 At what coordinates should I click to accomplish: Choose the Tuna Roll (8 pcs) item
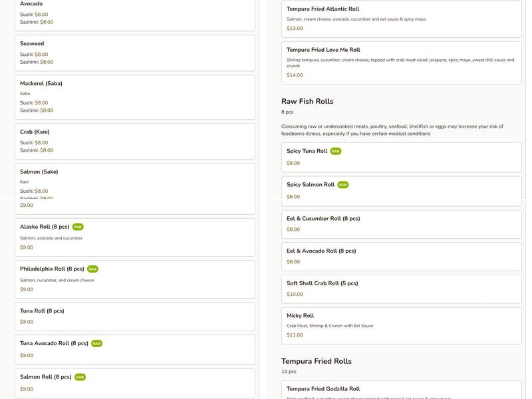134,317
